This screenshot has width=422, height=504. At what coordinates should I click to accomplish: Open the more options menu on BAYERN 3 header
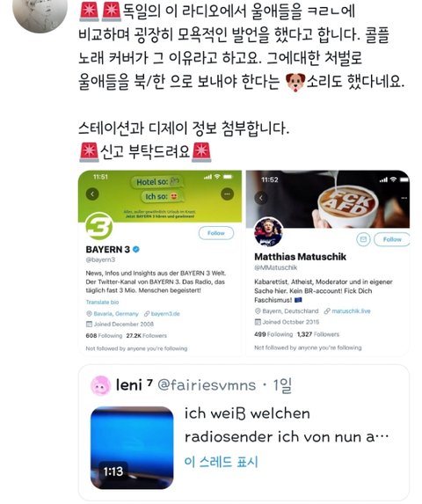click(228, 194)
